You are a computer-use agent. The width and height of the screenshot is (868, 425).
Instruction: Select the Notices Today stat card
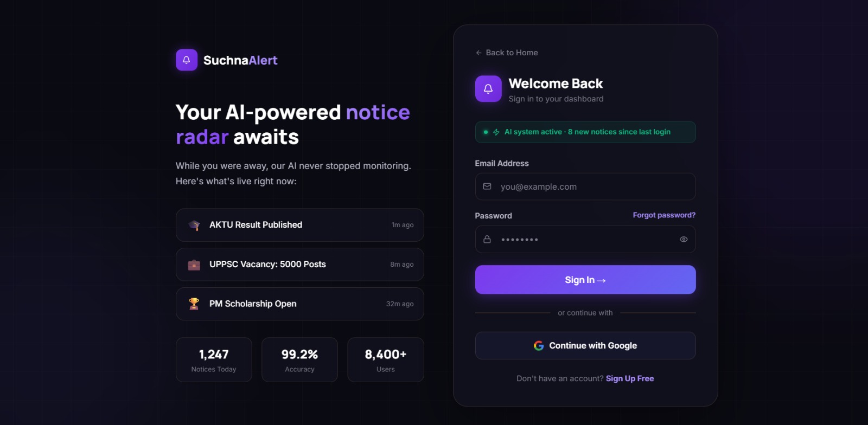coord(214,360)
